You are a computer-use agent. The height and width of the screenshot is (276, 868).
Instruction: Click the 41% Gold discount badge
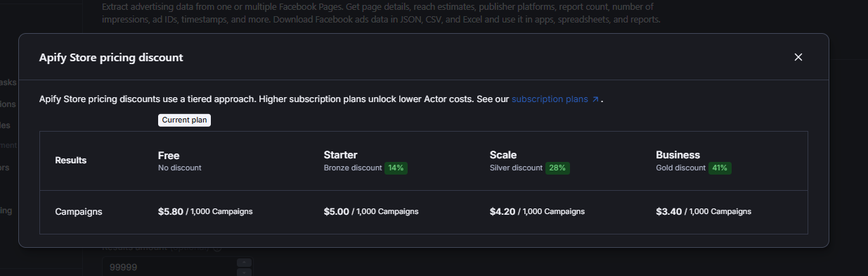tap(720, 168)
